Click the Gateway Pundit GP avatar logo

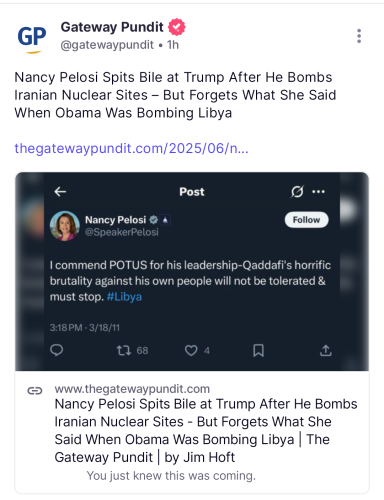[32, 38]
